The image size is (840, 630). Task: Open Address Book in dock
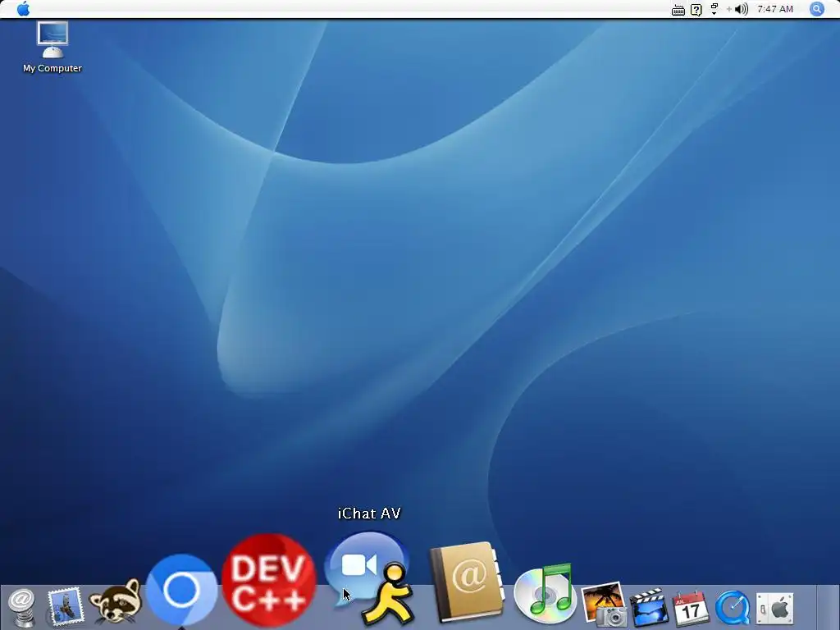click(x=467, y=582)
